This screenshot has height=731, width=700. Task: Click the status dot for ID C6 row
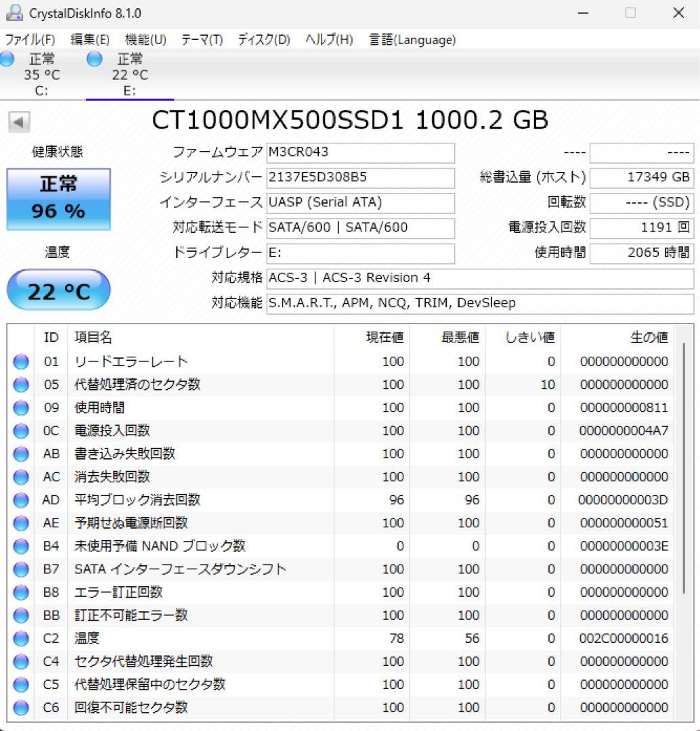click(x=21, y=708)
